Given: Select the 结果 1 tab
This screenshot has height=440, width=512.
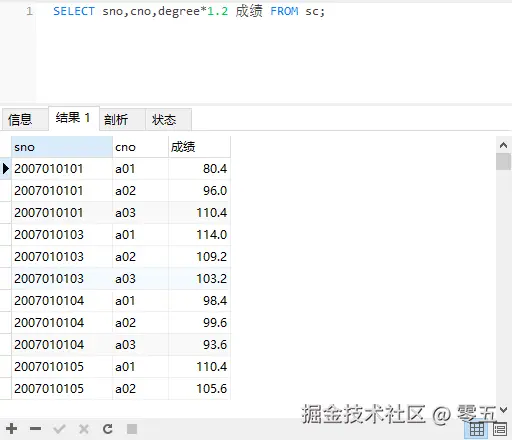Looking at the screenshot, I should tap(74, 118).
